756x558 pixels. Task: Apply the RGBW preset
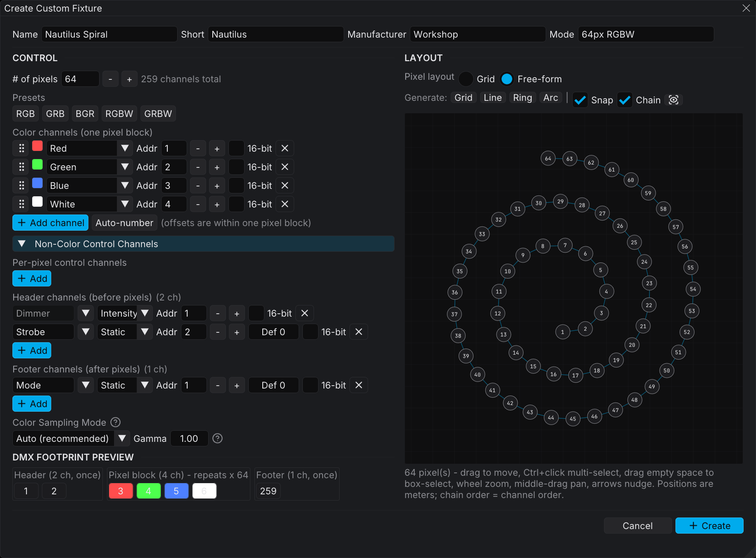pos(119,114)
